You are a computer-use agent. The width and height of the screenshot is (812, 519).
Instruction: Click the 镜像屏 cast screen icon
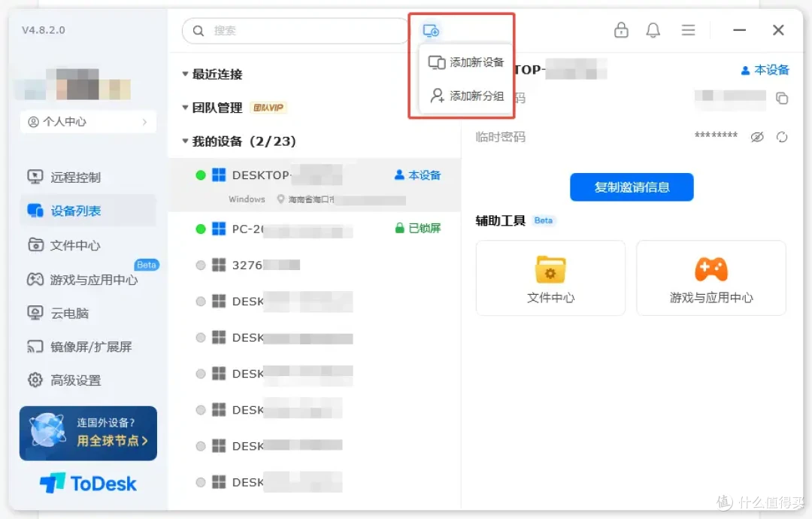coord(35,347)
